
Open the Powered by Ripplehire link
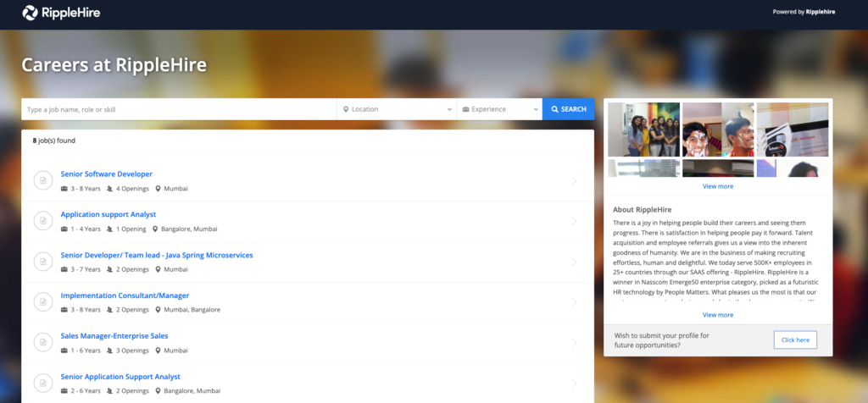(x=804, y=12)
